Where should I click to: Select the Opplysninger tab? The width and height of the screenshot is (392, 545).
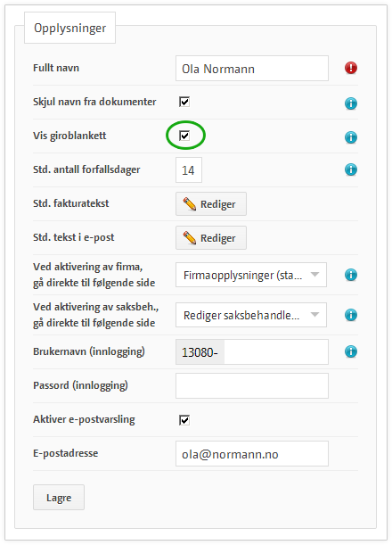pyautogui.click(x=69, y=28)
